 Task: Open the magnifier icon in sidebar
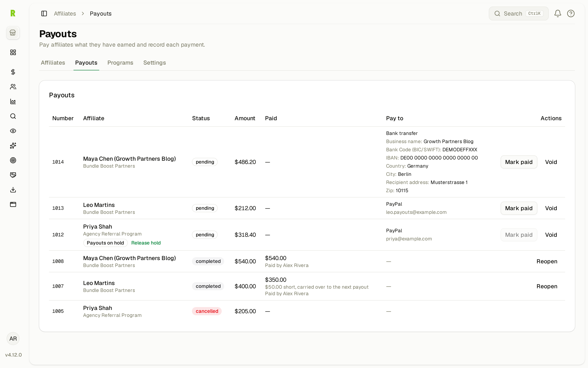pos(13,116)
